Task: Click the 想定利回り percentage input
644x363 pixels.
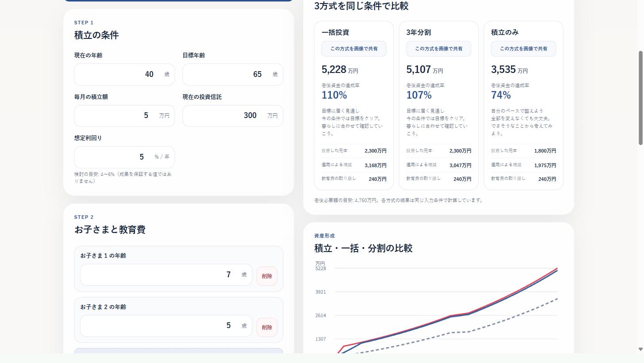Action: pos(124,157)
